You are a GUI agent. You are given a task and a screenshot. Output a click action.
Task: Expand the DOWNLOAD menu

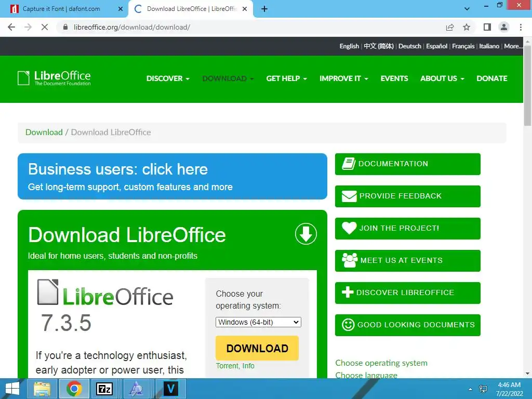228,78
